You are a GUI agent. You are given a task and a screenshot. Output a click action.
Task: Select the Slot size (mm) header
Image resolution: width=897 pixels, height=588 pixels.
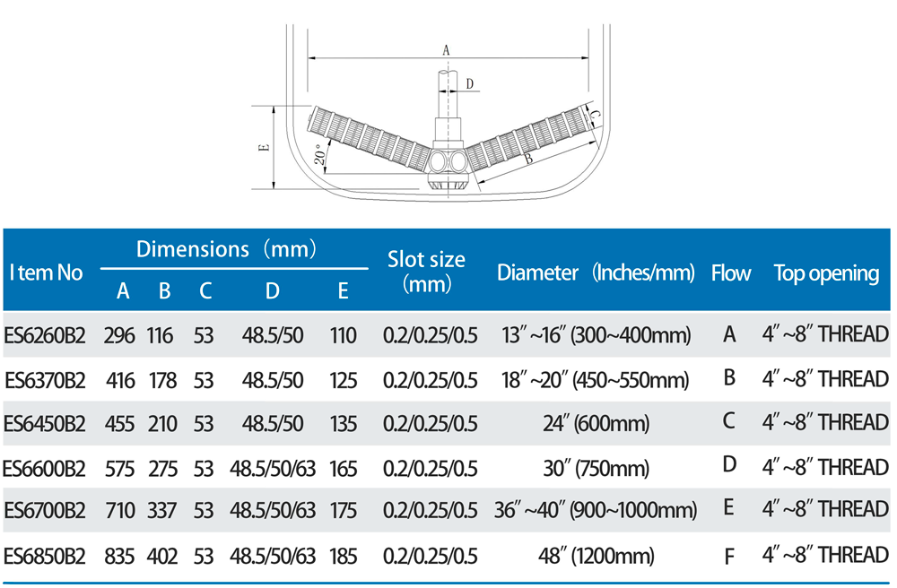pos(426,272)
